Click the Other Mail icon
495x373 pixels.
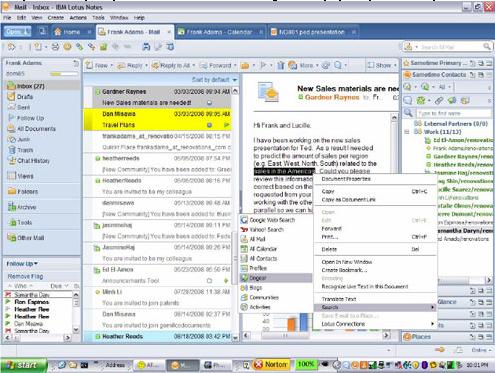(12, 238)
